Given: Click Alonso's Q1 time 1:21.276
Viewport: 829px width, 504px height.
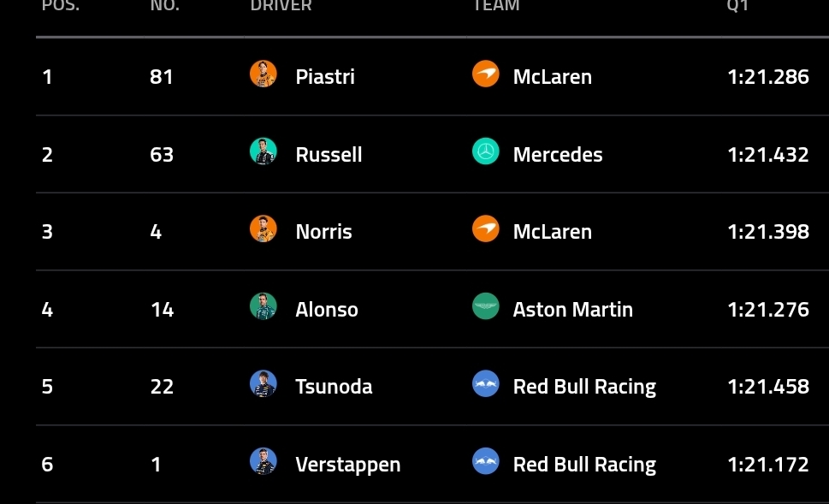Looking at the screenshot, I should pos(767,310).
